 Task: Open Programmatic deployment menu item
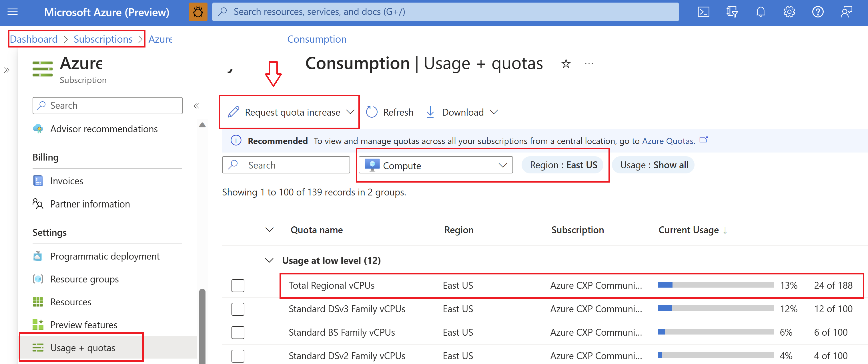105,256
